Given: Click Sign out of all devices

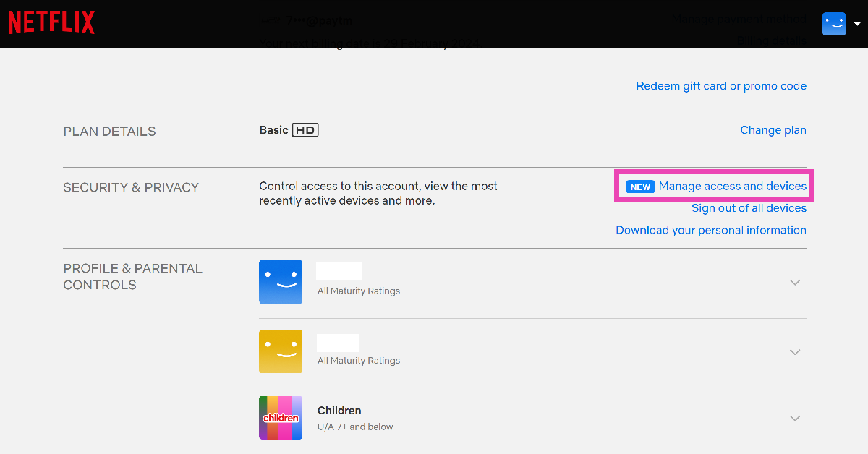Looking at the screenshot, I should pos(749,208).
